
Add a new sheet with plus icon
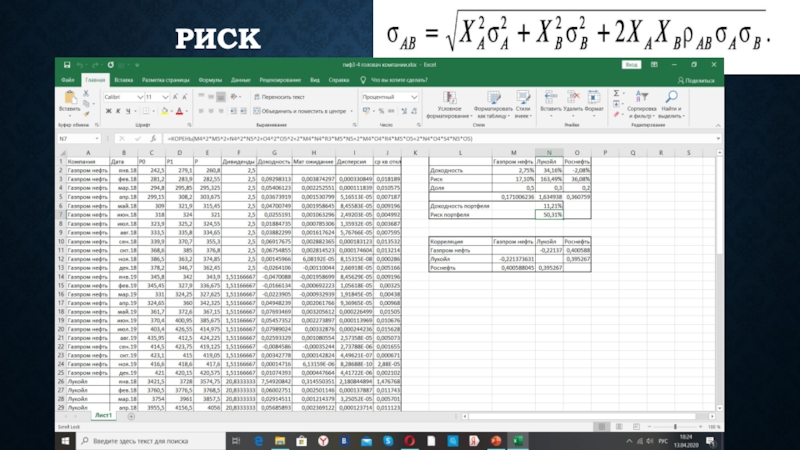(131, 416)
